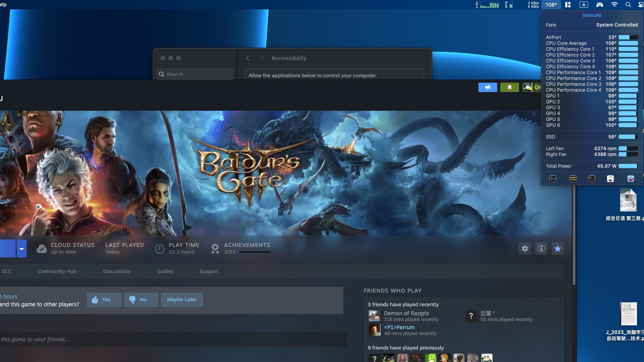644x362 pixels.
Task: Open the <P1>Ferrum avatar thumbnail
Action: [375, 330]
